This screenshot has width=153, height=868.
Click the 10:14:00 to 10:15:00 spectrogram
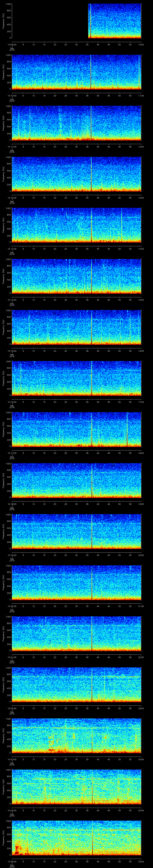pyautogui.click(x=77, y=276)
